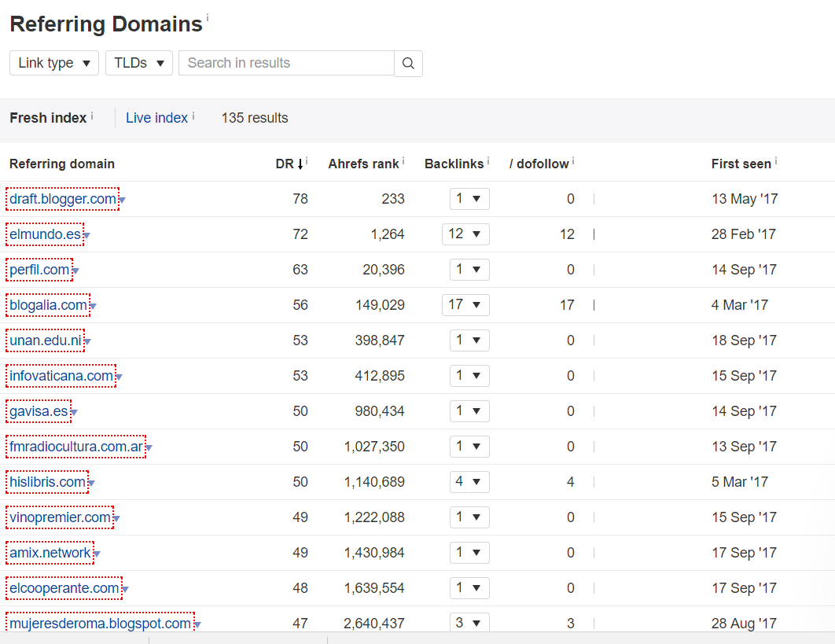Open the amix.network link
Screen dimensions: 835x644
(x=50, y=553)
